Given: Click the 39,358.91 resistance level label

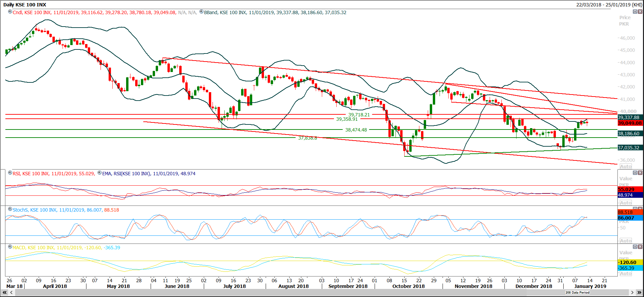Looking at the screenshot, I should pos(347,119).
